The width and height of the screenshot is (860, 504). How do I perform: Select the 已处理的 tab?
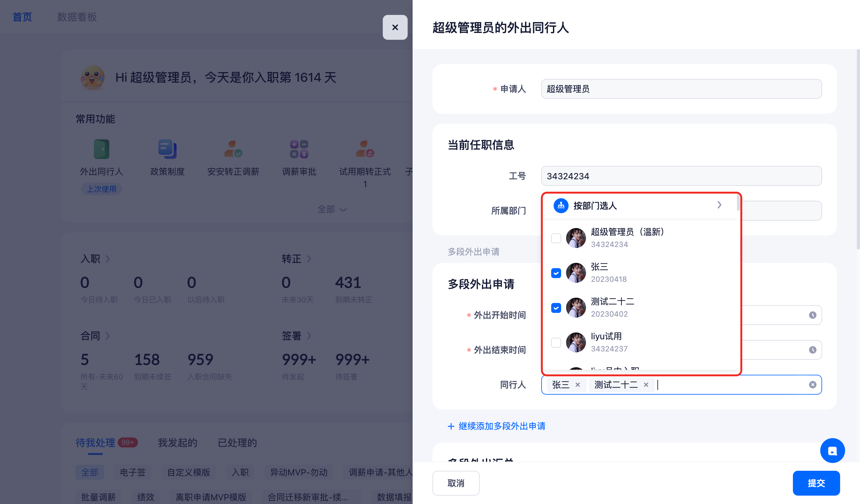(237, 442)
